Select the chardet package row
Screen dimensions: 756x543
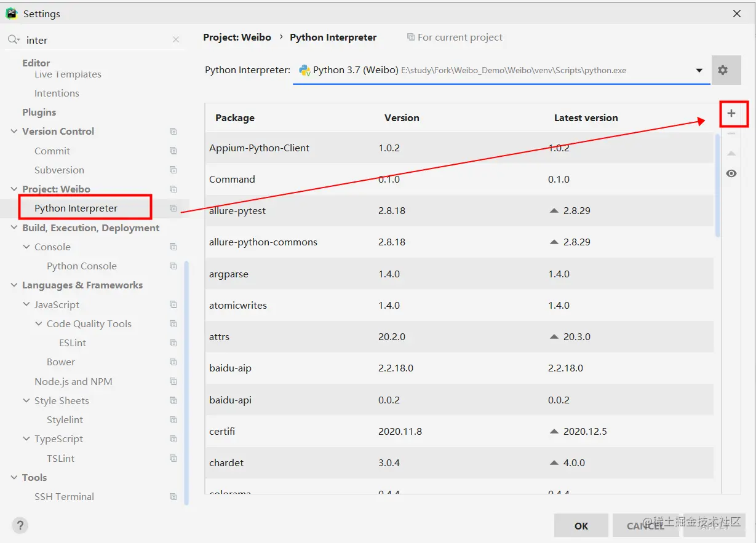460,462
